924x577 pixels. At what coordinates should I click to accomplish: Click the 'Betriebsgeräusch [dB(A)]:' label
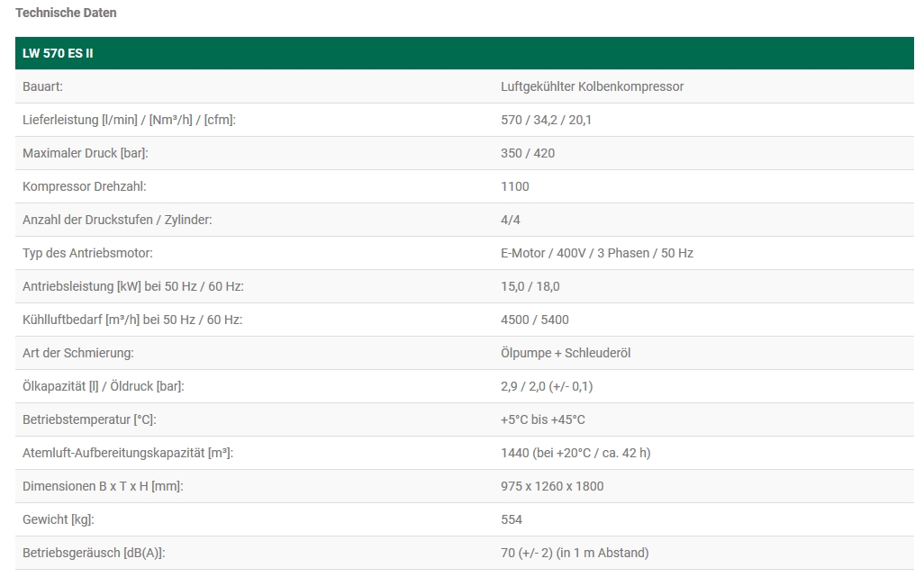(x=94, y=553)
